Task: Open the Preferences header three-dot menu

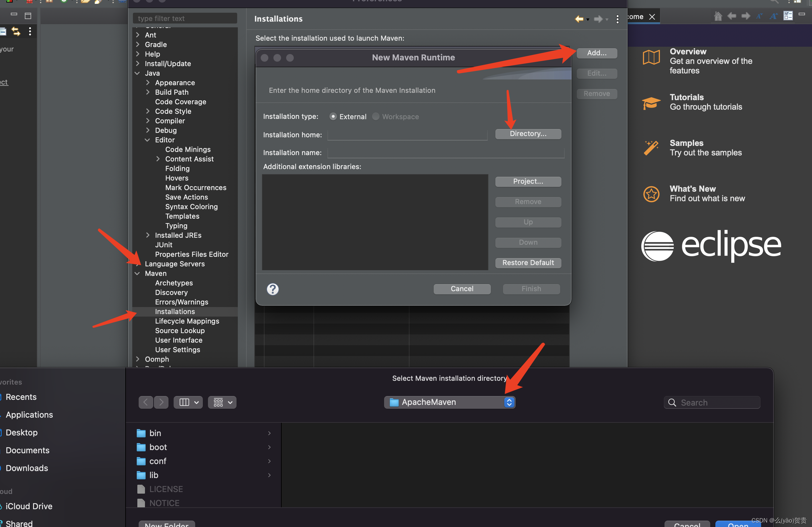Action: pos(617,19)
